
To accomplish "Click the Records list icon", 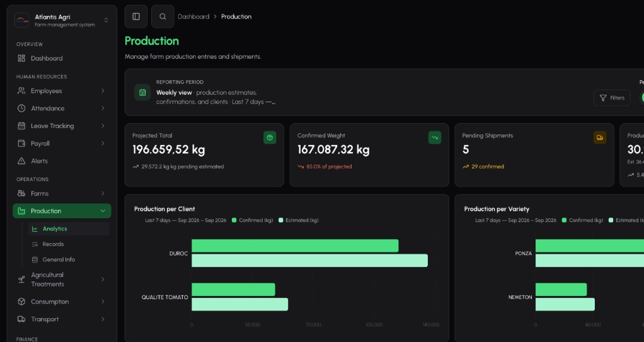I will (x=35, y=244).
